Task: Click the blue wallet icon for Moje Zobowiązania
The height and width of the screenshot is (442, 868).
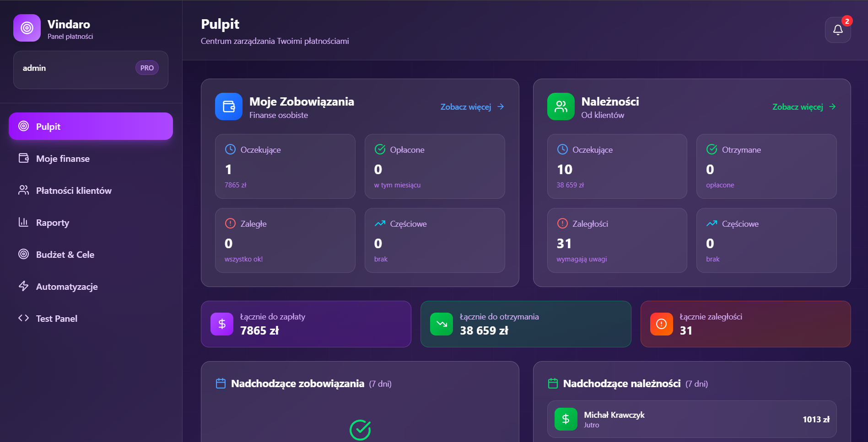Action: click(228, 107)
